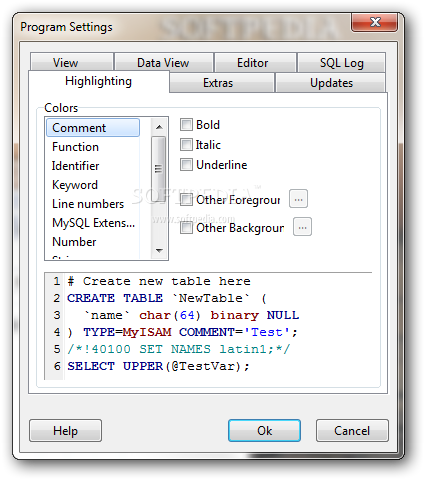The width and height of the screenshot is (425, 480).
Task: Click the Help button
Action: click(65, 430)
